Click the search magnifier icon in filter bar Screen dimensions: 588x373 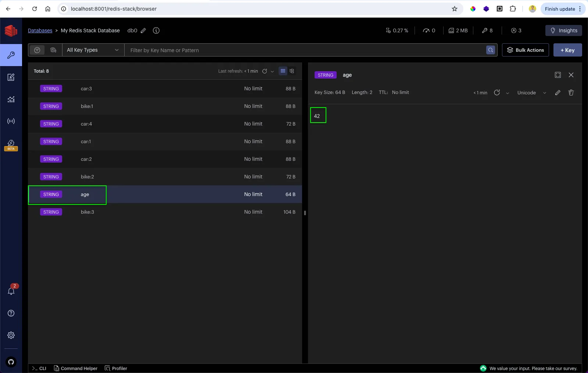[491, 50]
